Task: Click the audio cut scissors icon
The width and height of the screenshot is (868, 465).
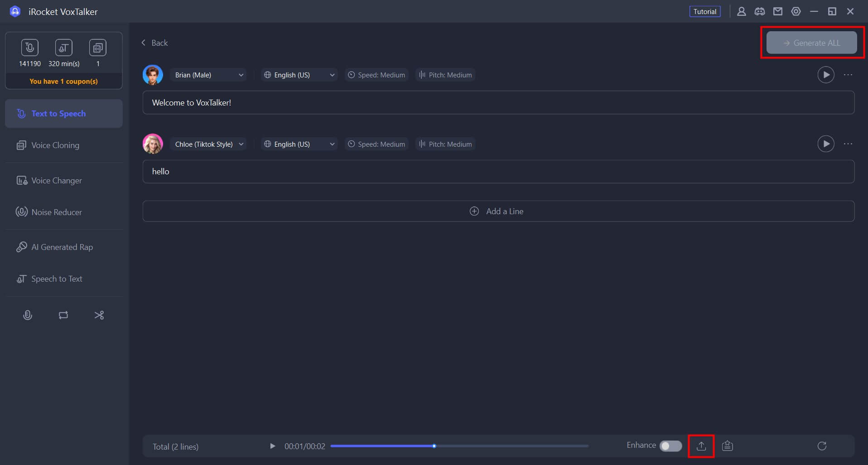Action: 99,315
